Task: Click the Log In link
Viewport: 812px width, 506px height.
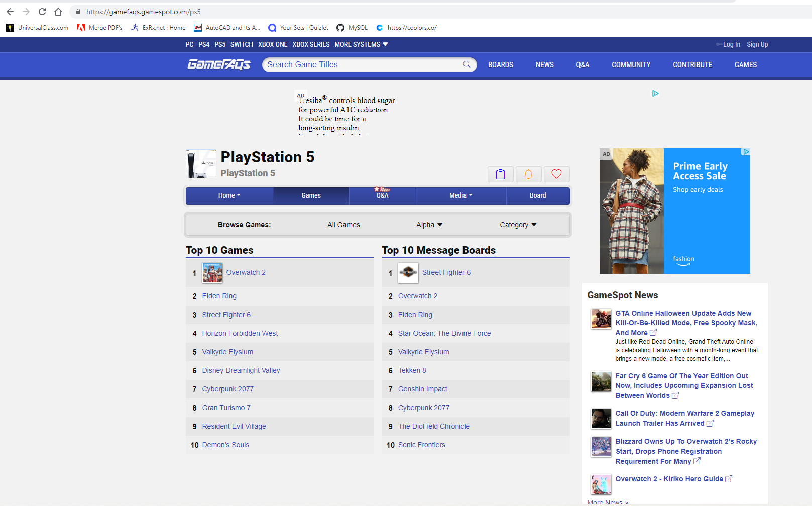Action: pyautogui.click(x=731, y=44)
